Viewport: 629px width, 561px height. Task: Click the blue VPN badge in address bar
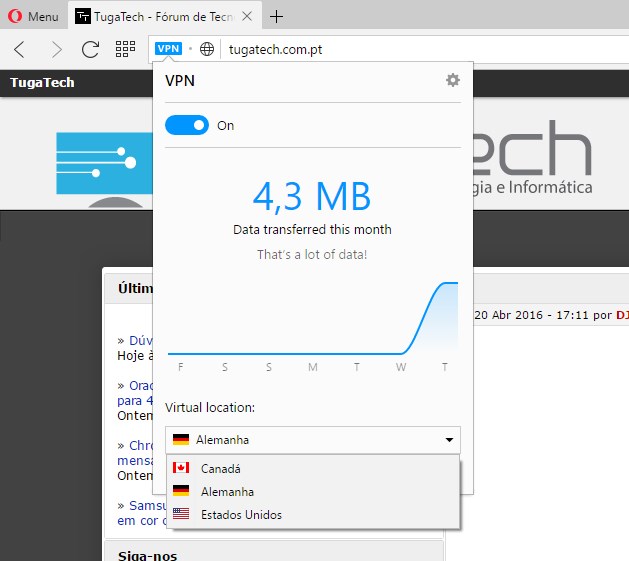tap(168, 49)
